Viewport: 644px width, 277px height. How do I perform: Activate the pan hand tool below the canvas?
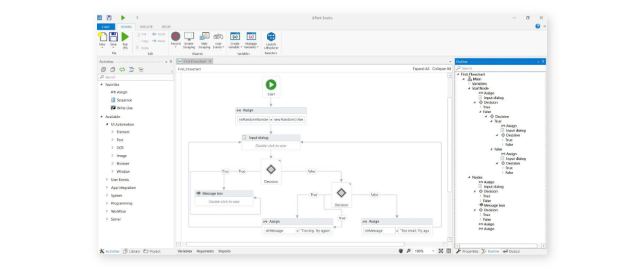(x=401, y=251)
